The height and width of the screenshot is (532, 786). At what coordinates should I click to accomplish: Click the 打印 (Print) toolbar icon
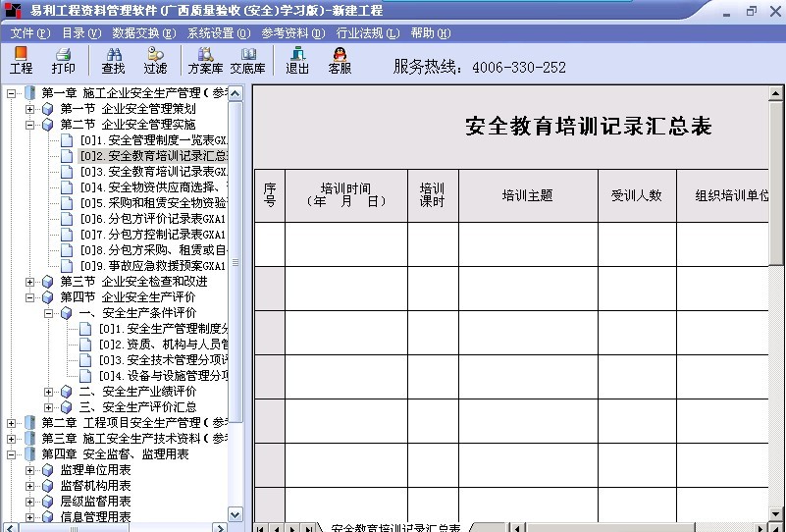pyautogui.click(x=63, y=60)
